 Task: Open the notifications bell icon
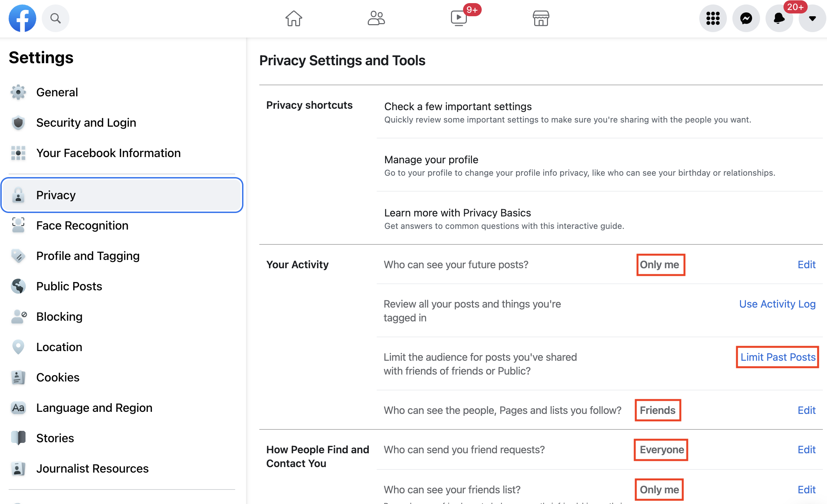779,18
